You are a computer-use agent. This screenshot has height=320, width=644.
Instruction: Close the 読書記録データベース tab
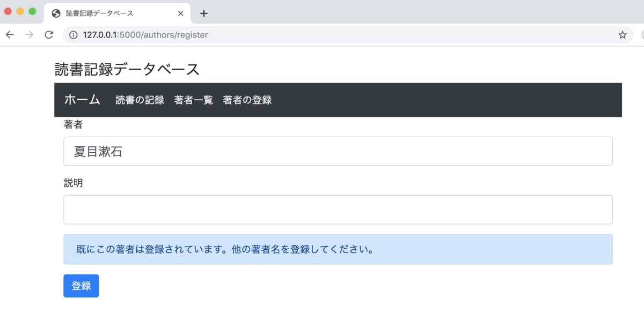coord(181,13)
